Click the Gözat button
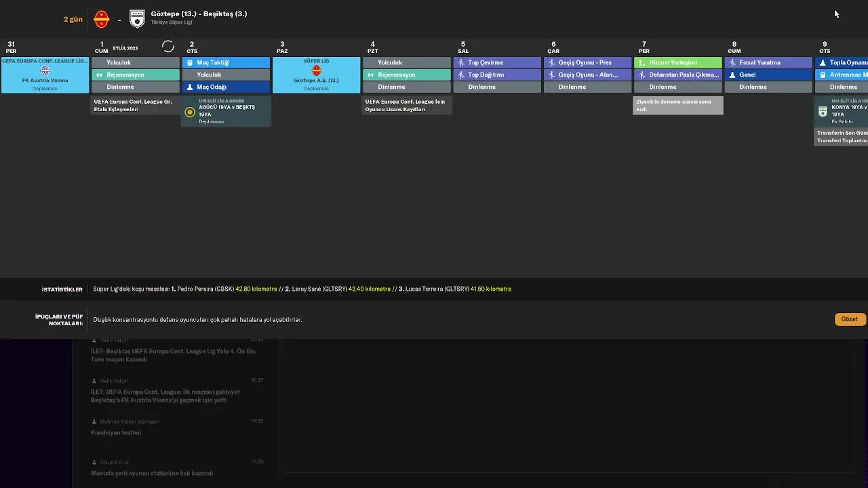Screen dimensions: 868x488 (x=850, y=319)
